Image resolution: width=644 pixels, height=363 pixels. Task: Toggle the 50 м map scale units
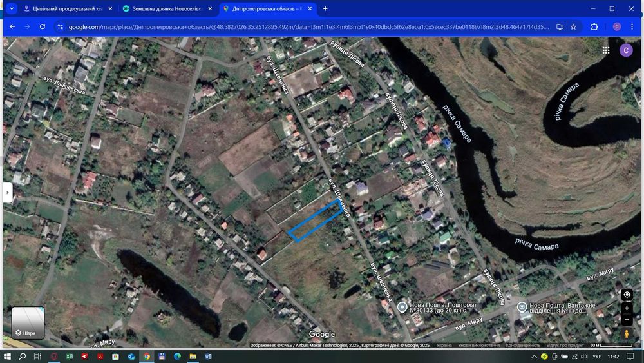coord(611,346)
